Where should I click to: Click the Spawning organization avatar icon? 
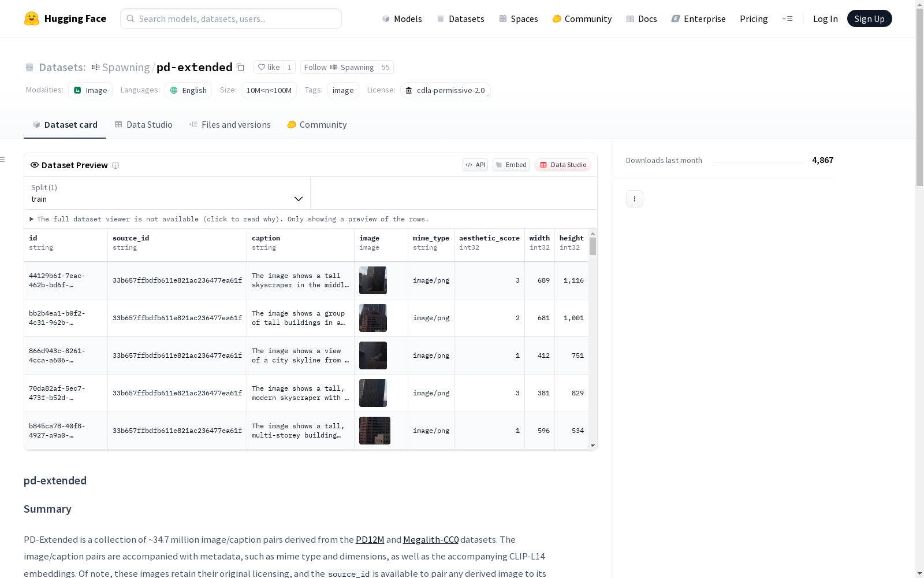(x=96, y=67)
